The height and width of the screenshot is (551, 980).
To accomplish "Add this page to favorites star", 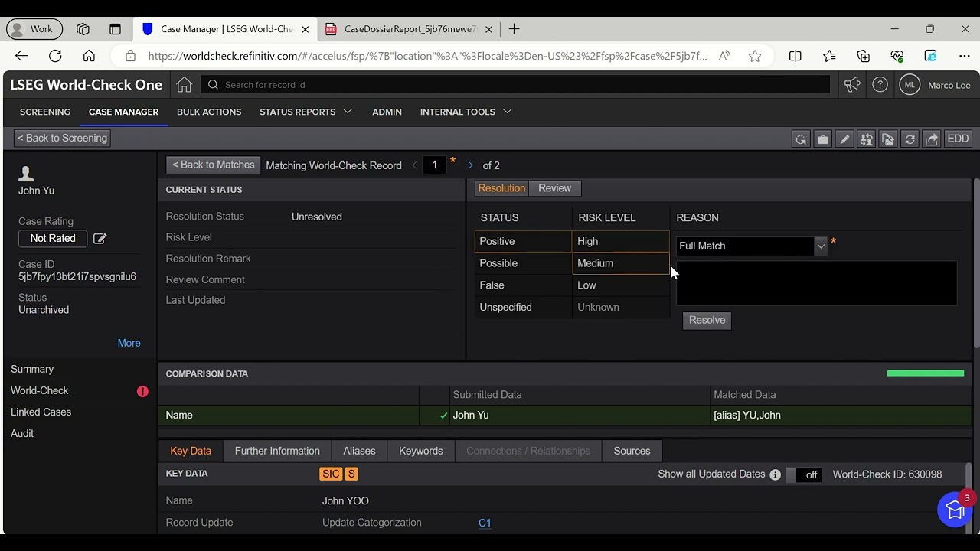I will coord(755,56).
